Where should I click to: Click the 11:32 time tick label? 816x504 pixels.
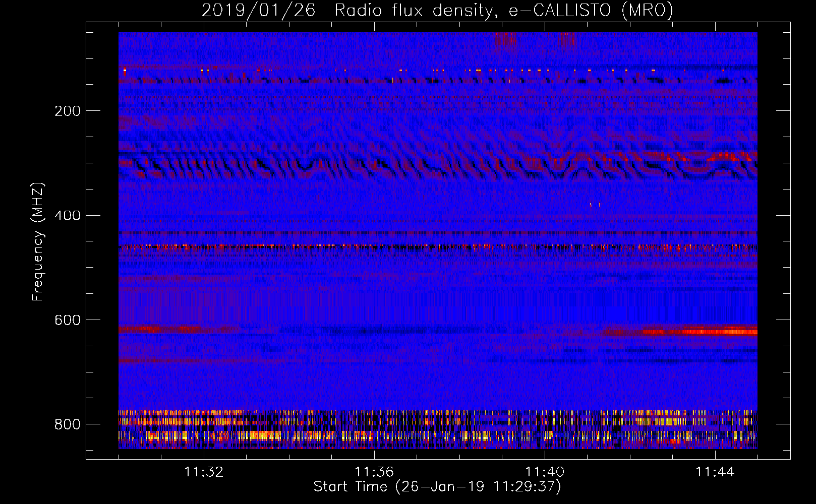click(204, 472)
